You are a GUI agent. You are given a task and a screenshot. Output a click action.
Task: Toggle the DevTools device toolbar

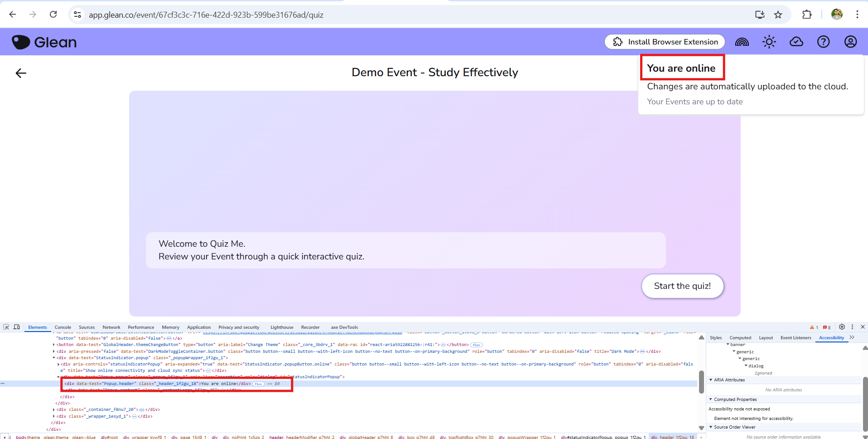tap(17, 327)
